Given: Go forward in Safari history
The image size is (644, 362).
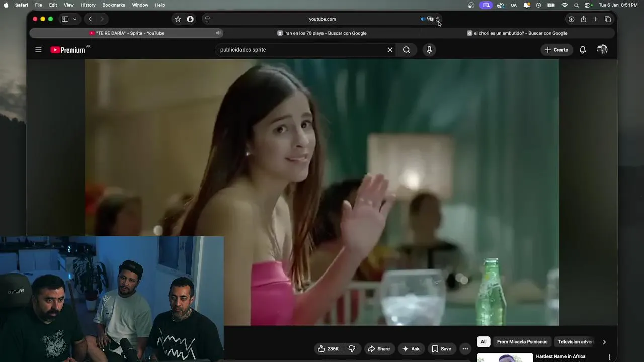Looking at the screenshot, I should [102, 19].
